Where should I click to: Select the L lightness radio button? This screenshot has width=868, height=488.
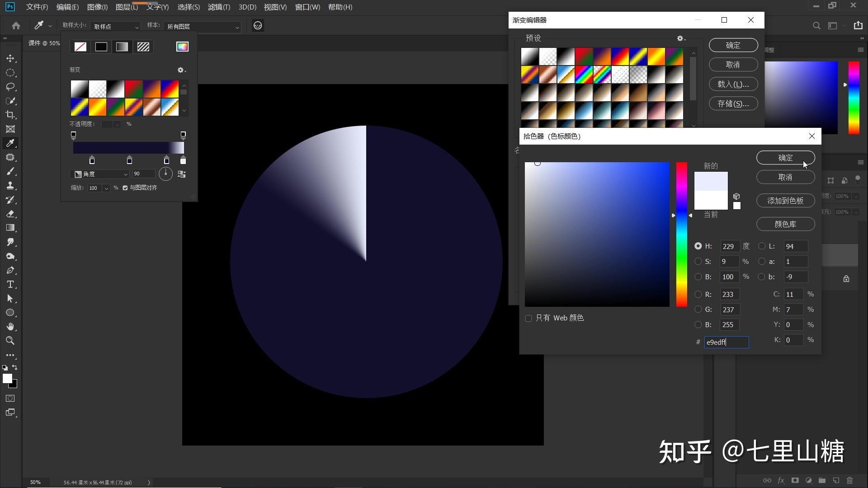click(762, 246)
